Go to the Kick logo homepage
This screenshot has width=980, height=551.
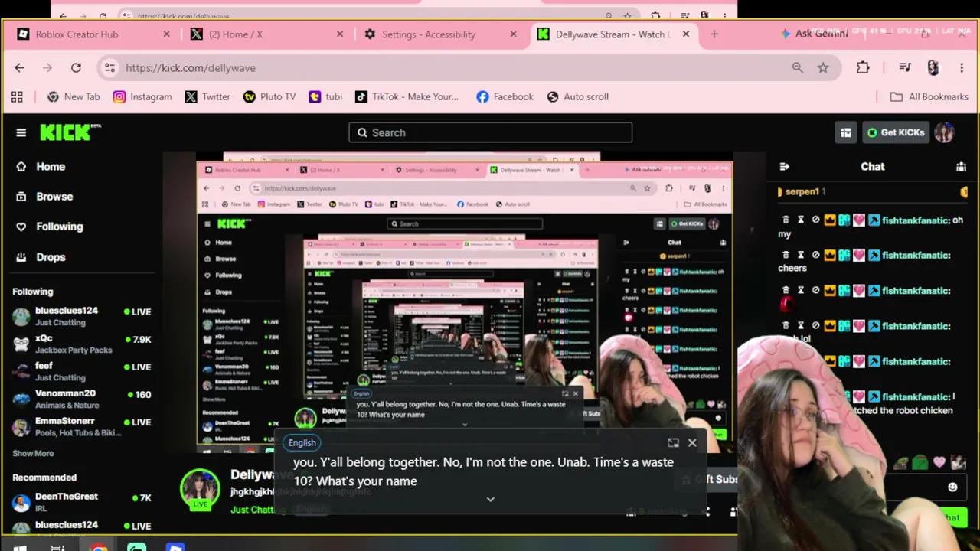70,132
